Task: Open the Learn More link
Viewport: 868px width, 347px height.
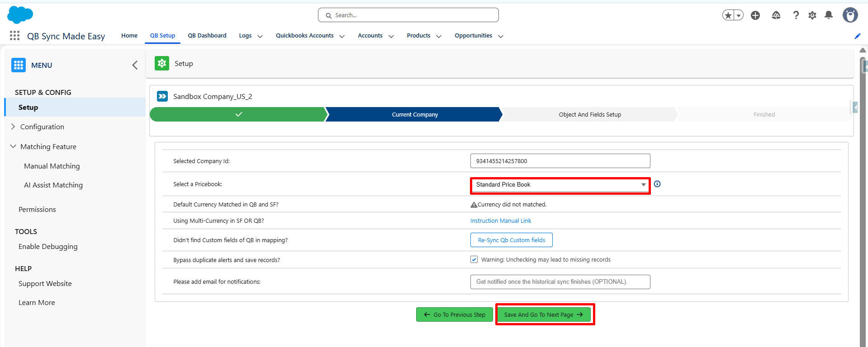Action: click(37, 303)
